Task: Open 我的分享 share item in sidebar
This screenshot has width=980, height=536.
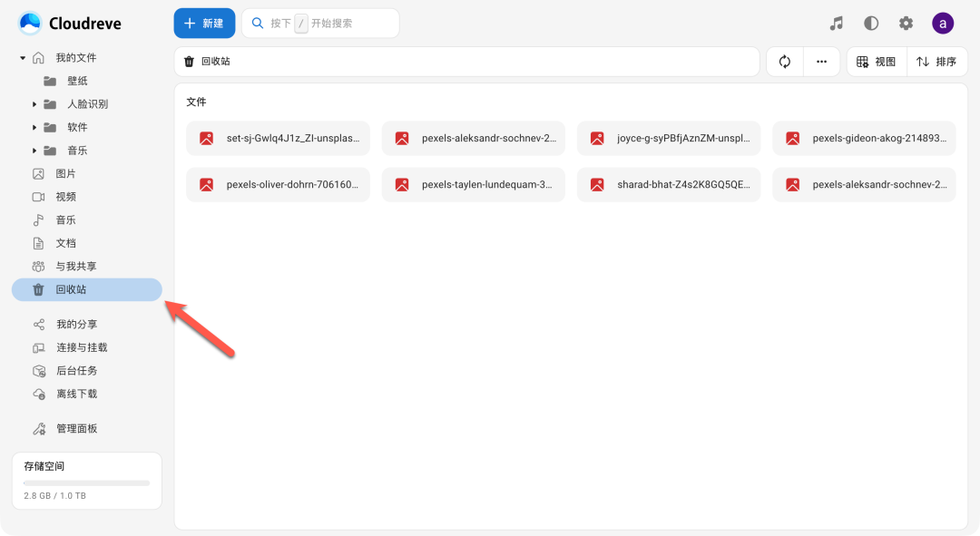Action: 76,325
